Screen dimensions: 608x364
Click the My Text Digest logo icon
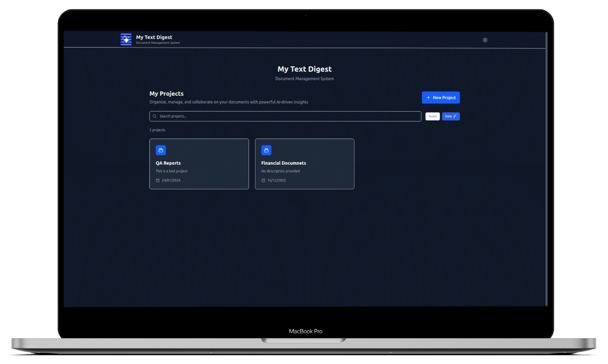[126, 39]
